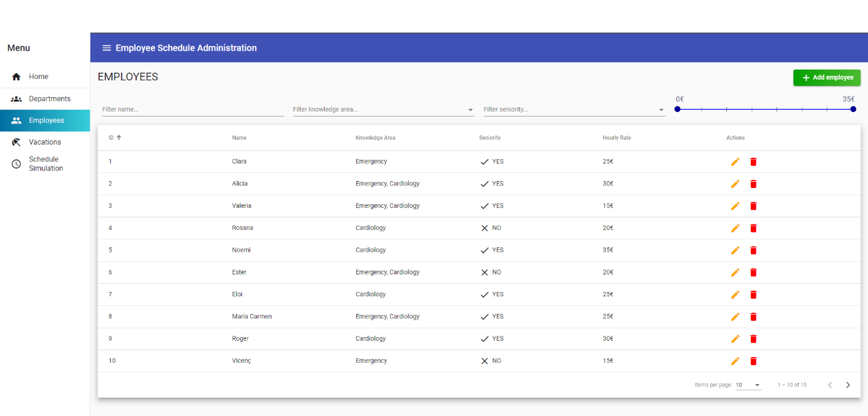Viewport: 868px width, 416px height.
Task: Click the name 'Clara' in the table
Action: click(x=239, y=162)
